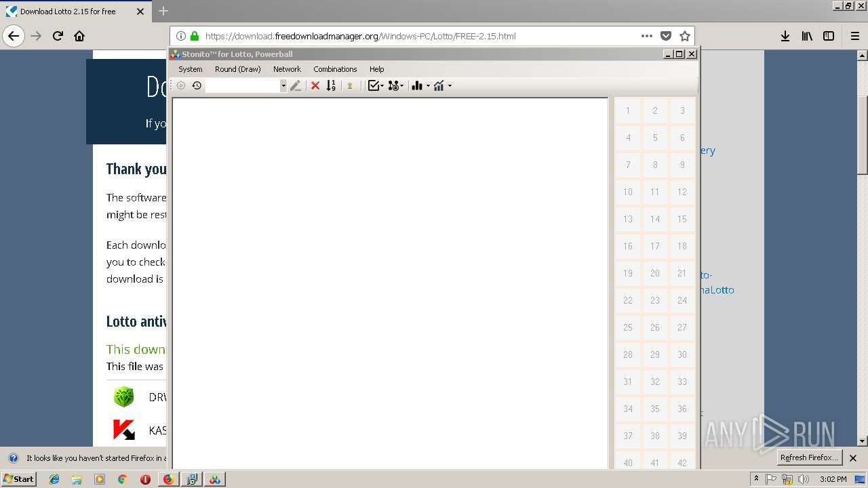
Task: Click the Pocket save icon in address bar
Action: pyautogui.click(x=666, y=36)
